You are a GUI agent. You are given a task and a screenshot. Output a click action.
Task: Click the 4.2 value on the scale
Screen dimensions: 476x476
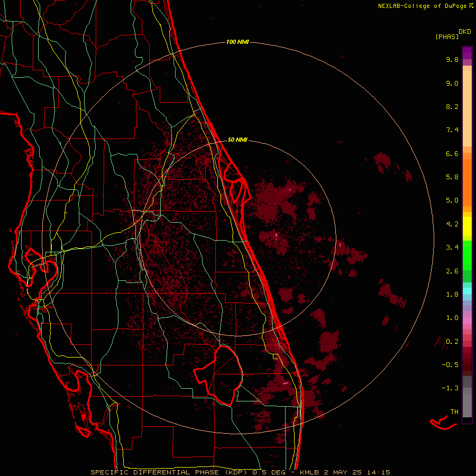[x=452, y=224]
